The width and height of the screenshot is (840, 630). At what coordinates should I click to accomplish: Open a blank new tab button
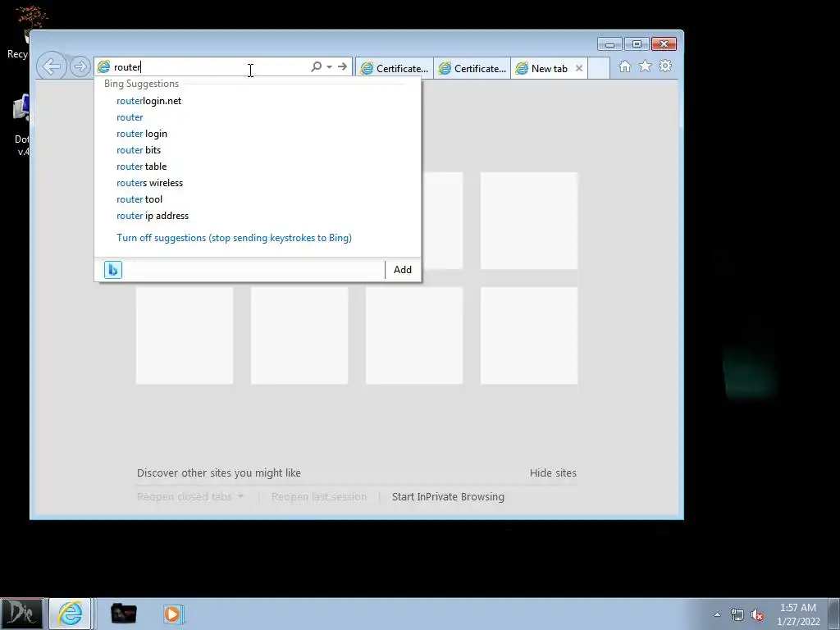(599, 69)
